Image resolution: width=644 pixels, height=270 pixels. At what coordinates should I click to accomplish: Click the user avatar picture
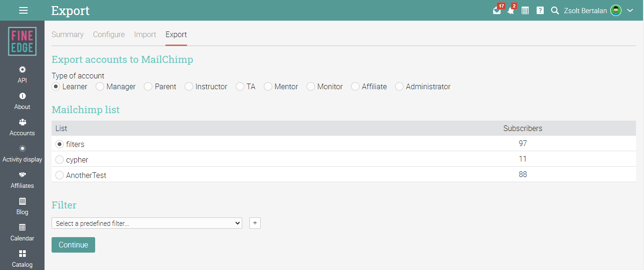tap(616, 10)
